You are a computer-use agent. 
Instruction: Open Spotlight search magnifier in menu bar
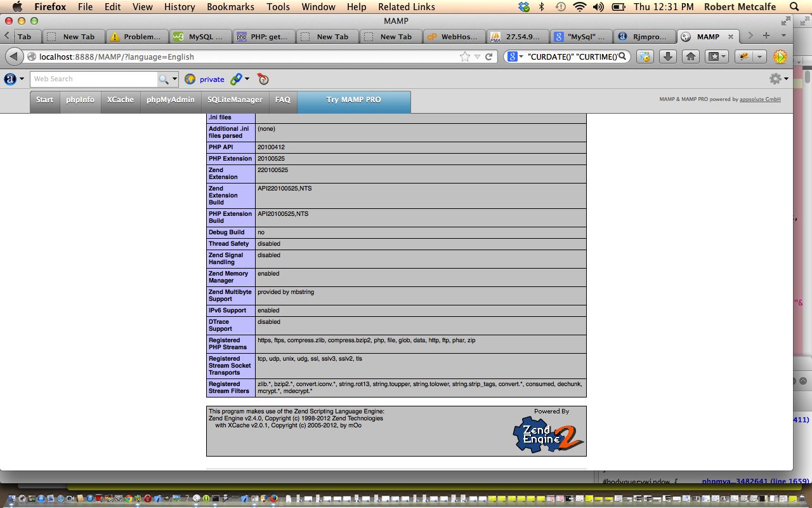[794, 7]
